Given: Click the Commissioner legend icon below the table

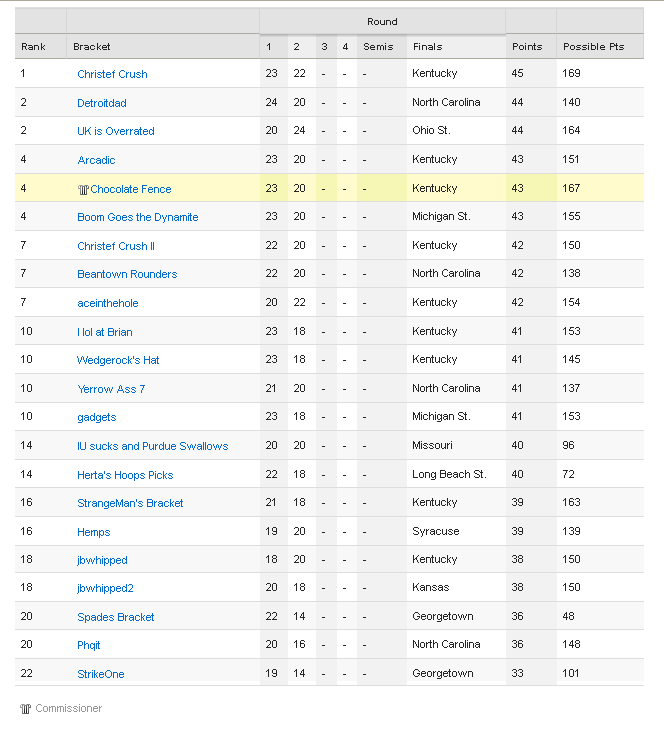Looking at the screenshot, I should click(26, 709).
